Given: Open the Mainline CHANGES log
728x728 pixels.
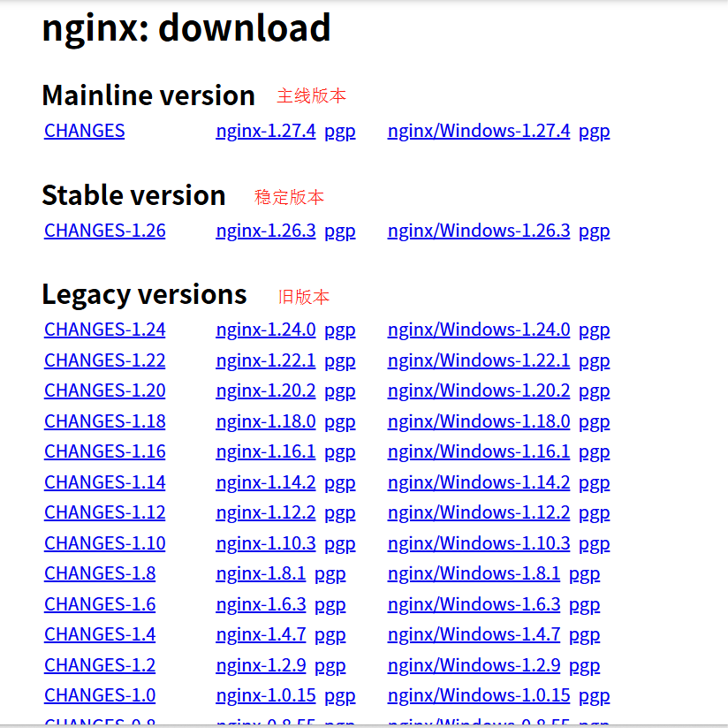Looking at the screenshot, I should pyautogui.click(x=84, y=130).
